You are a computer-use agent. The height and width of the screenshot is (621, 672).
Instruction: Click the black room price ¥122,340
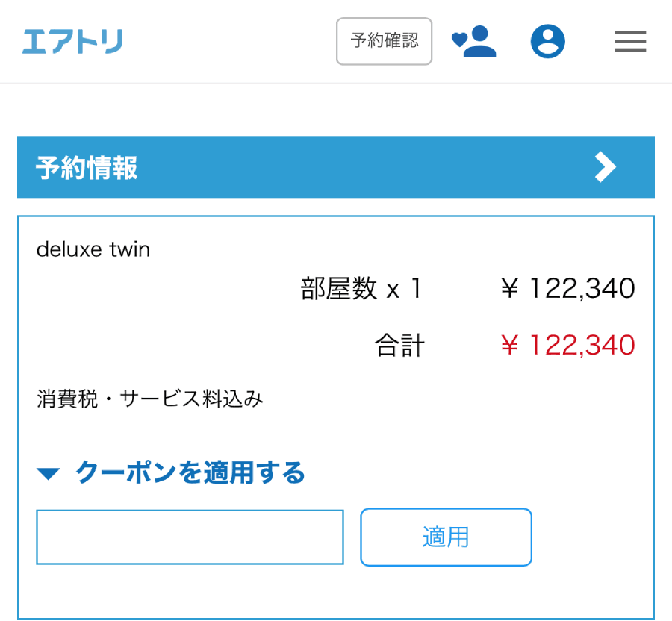[567, 288]
